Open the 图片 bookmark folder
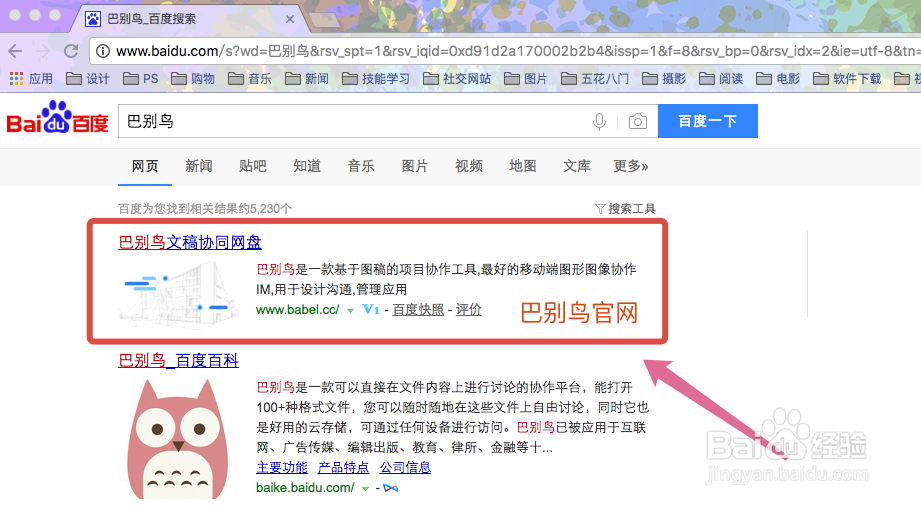 pyautogui.click(x=526, y=78)
